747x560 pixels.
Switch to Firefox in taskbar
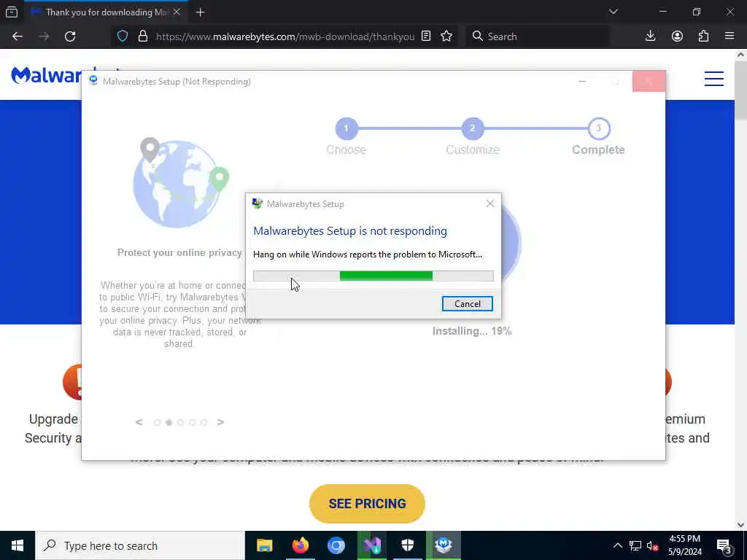(x=300, y=545)
